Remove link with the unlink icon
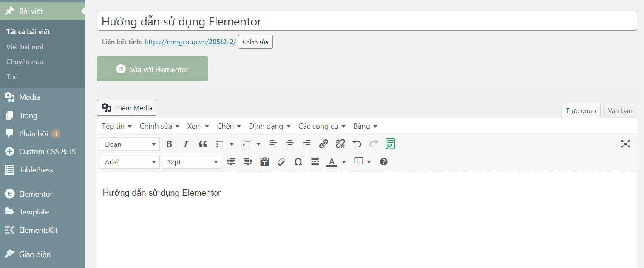644x268 pixels. coord(340,144)
